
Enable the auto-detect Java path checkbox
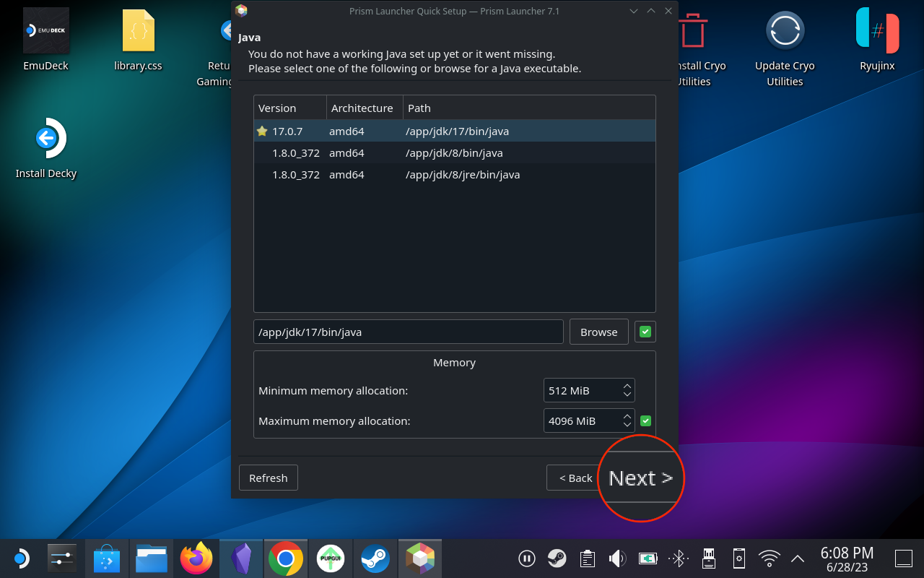pyautogui.click(x=645, y=332)
